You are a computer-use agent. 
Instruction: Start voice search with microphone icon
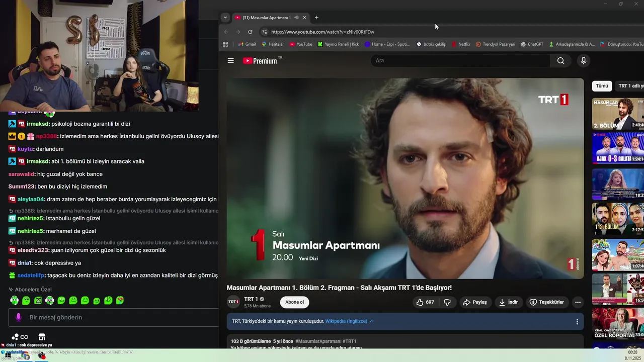[x=583, y=61]
